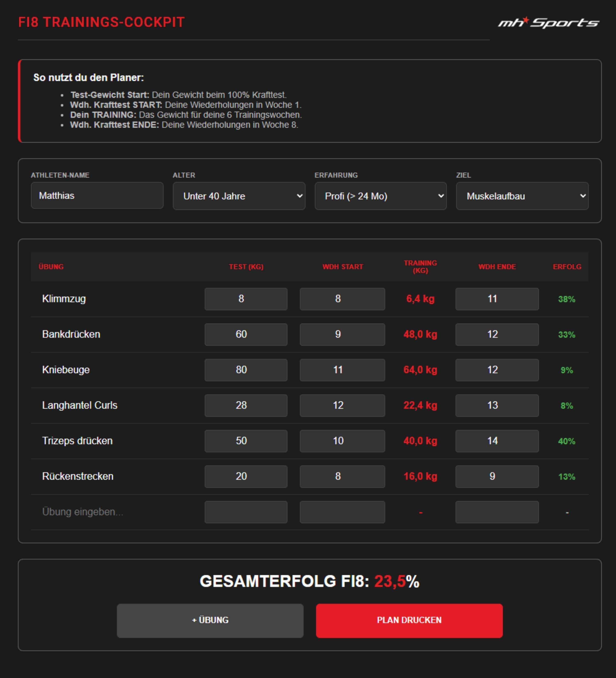The image size is (616, 678).
Task: Click the Bankdrücken exercise name
Action: point(71,334)
